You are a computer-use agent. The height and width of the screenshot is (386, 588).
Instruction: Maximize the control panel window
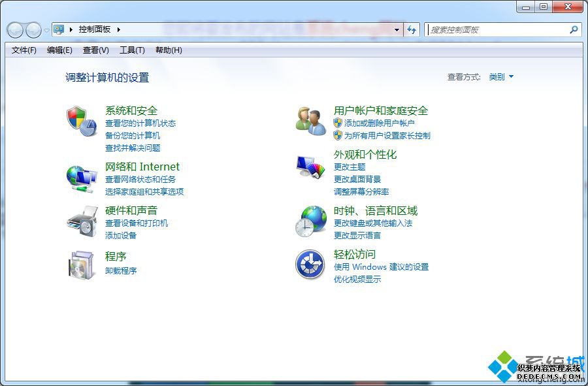(544, 7)
